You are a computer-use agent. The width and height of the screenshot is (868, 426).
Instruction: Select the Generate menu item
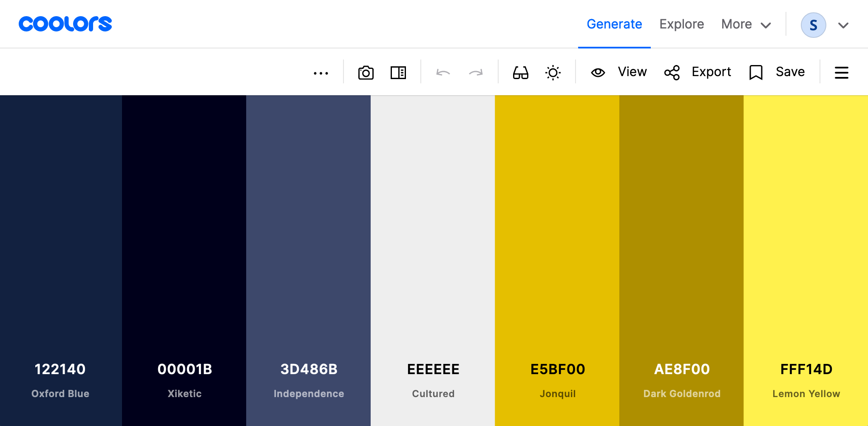614,24
